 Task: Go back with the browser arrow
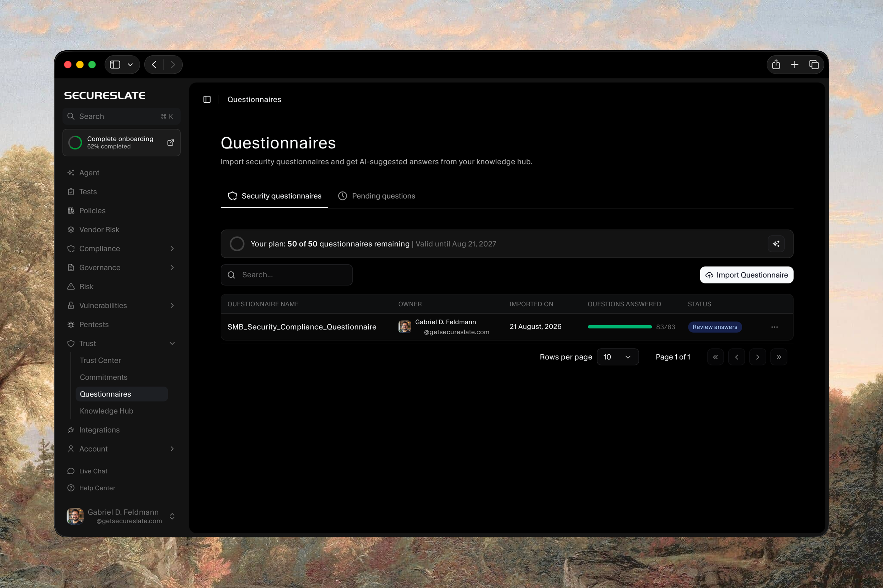coord(154,65)
